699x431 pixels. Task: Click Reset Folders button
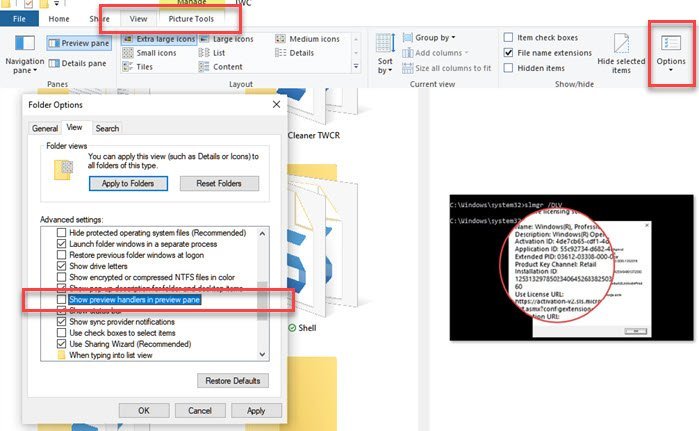click(x=219, y=184)
